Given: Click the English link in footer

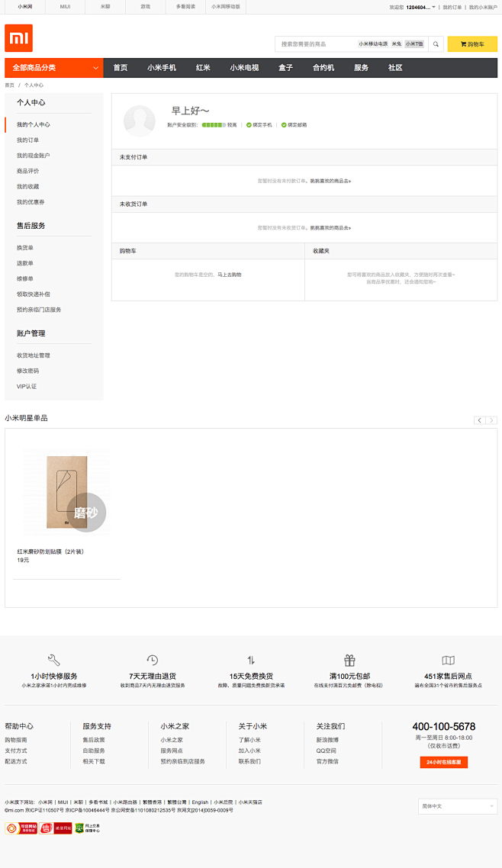Looking at the screenshot, I should [201, 802].
